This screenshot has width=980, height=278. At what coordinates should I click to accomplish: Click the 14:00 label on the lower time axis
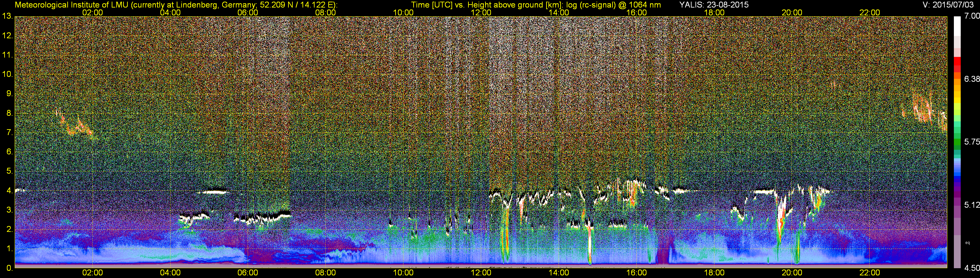pyautogui.click(x=559, y=273)
